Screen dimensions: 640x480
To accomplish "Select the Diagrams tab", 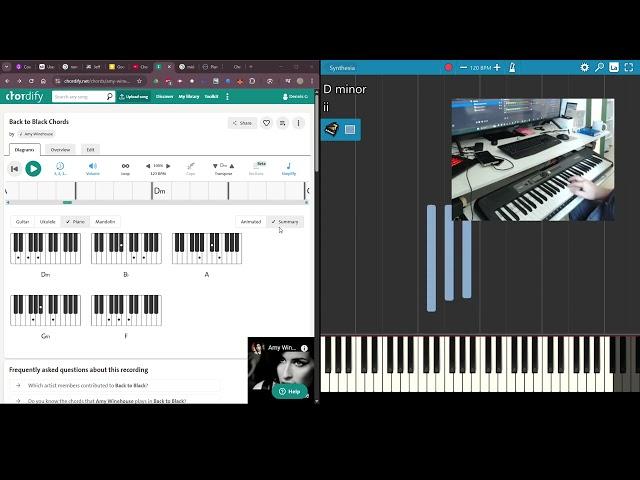I will (x=24, y=150).
